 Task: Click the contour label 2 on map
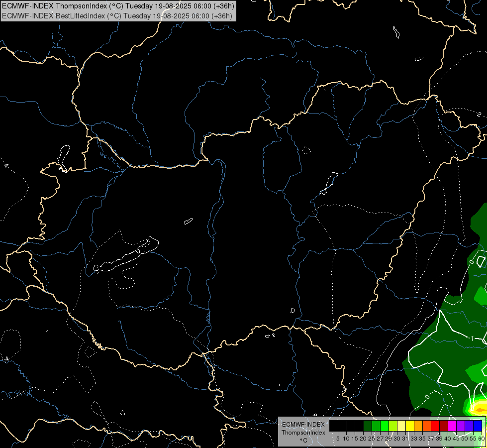pyautogui.click(x=479, y=114)
